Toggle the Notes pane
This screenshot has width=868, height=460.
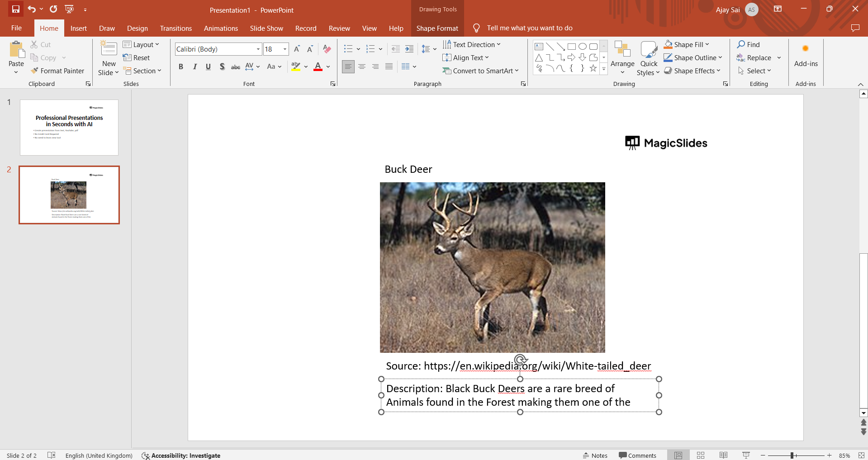595,455
